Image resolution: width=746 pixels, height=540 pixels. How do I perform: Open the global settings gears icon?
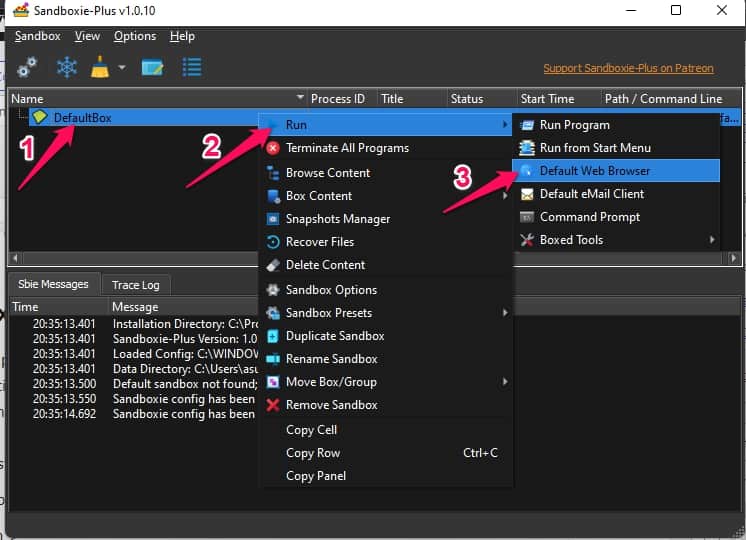pos(27,67)
